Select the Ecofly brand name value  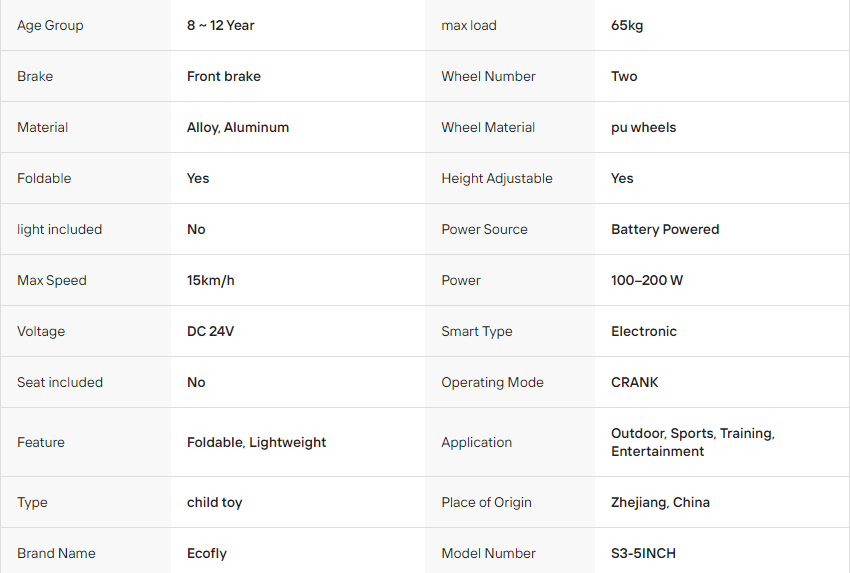(207, 553)
